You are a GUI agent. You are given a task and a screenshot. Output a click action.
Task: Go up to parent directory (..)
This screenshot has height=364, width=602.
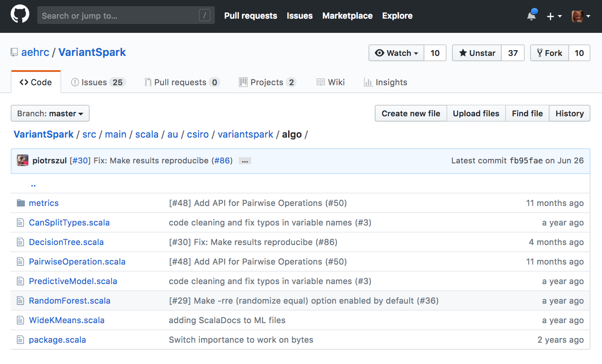pyautogui.click(x=33, y=184)
